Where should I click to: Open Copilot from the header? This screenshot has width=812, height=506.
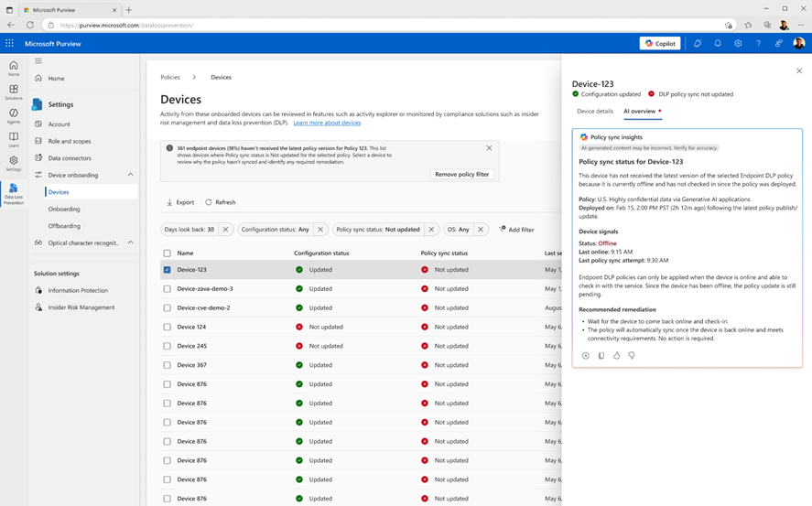(x=660, y=43)
